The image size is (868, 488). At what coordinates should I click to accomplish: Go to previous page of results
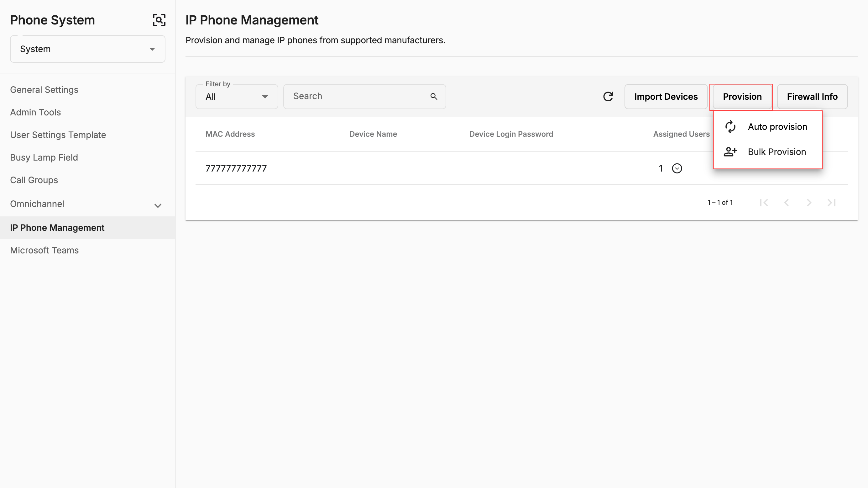click(787, 202)
